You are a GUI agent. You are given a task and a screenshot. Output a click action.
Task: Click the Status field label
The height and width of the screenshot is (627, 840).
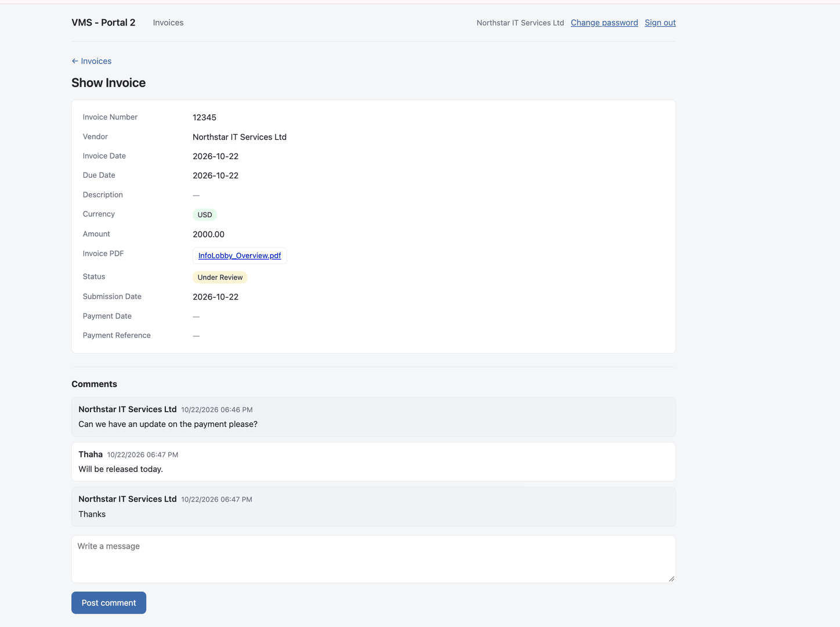click(94, 277)
